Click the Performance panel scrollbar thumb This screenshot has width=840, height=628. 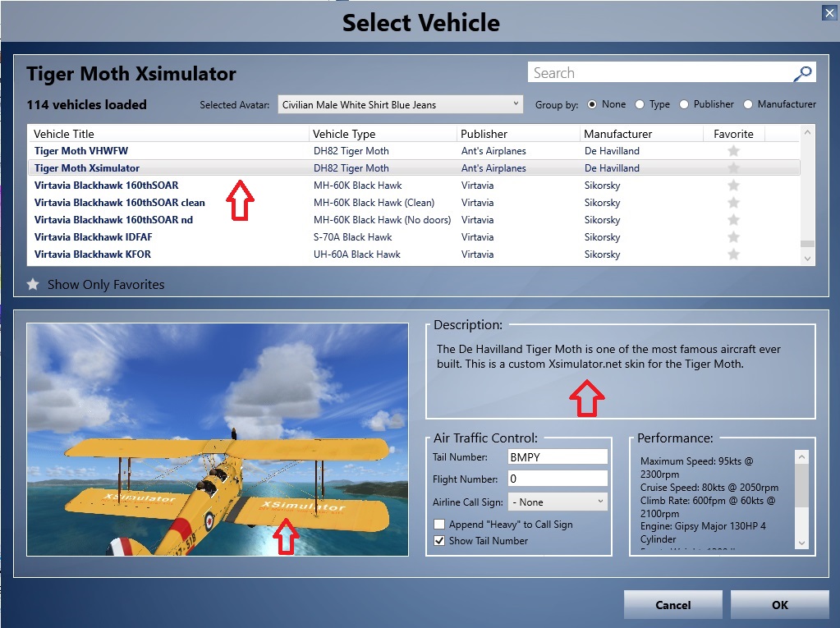(801, 484)
